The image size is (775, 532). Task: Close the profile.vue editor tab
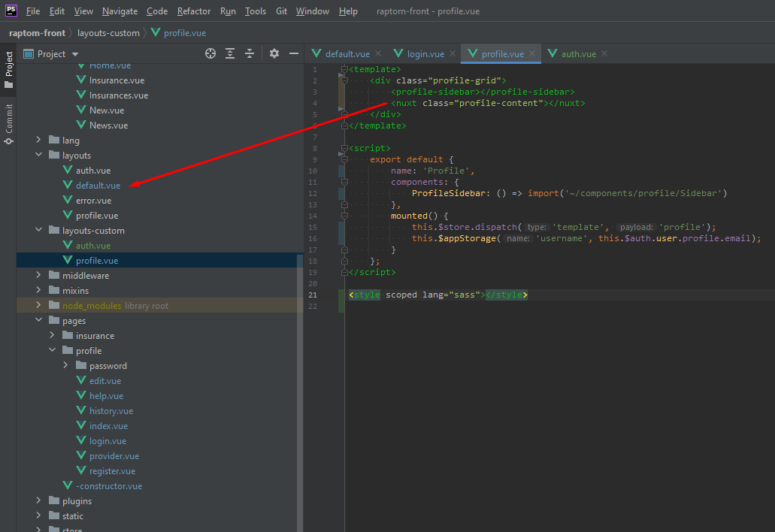[532, 53]
